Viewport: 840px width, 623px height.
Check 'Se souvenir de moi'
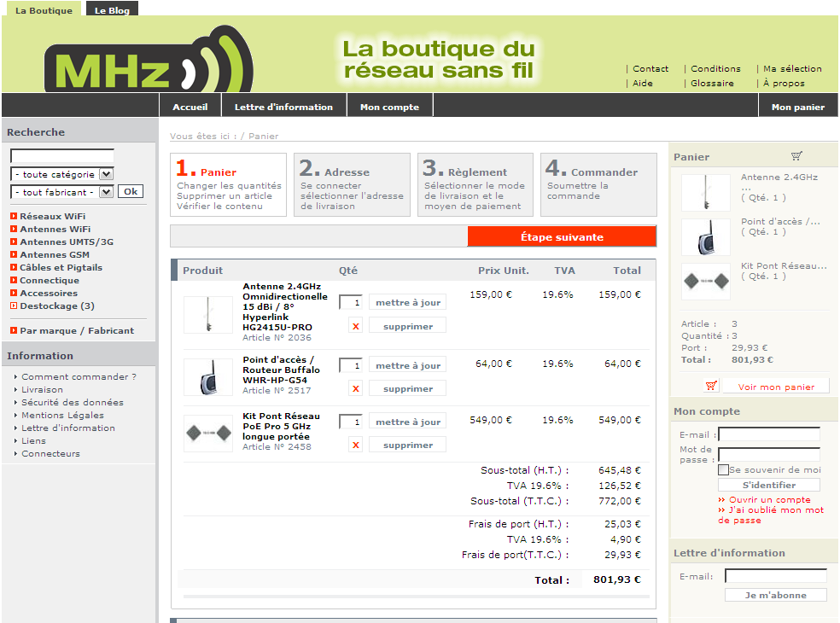721,469
